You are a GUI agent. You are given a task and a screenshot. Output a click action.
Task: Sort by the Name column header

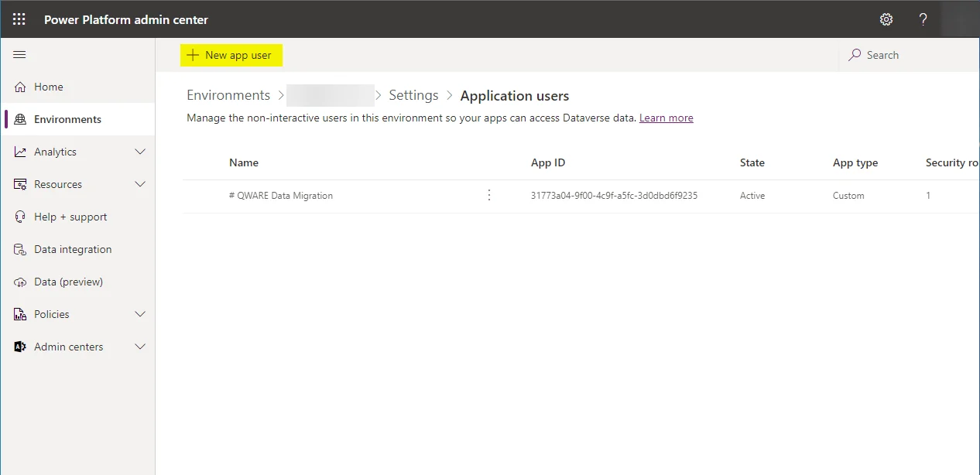coord(244,162)
